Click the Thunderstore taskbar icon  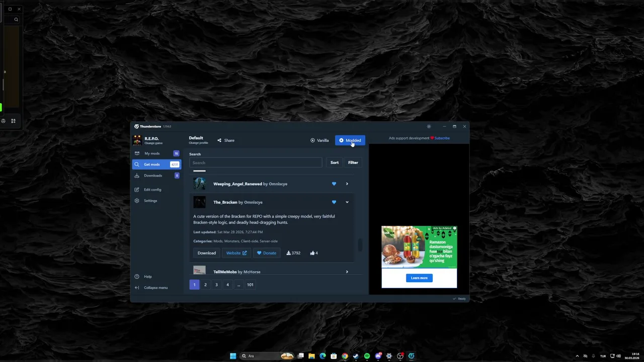pos(411,356)
